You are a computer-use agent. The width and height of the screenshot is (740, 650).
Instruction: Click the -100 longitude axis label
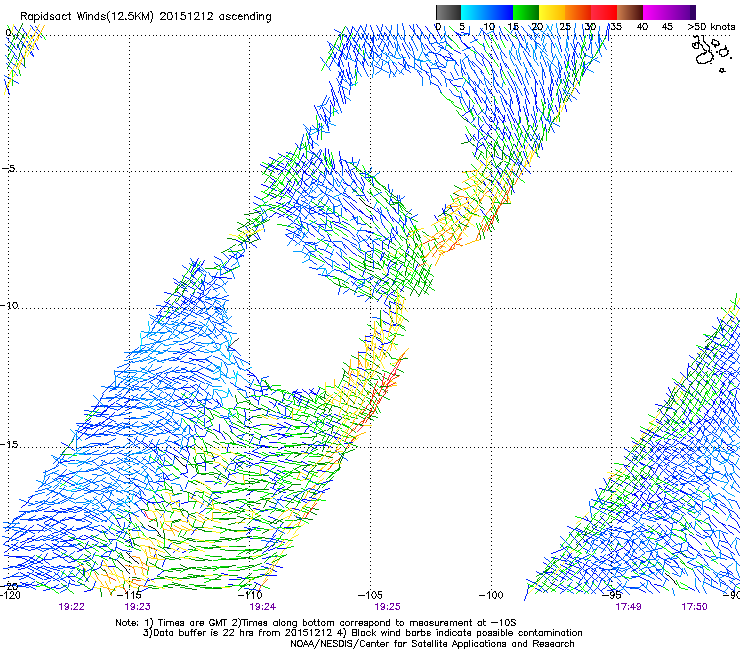[x=491, y=595]
